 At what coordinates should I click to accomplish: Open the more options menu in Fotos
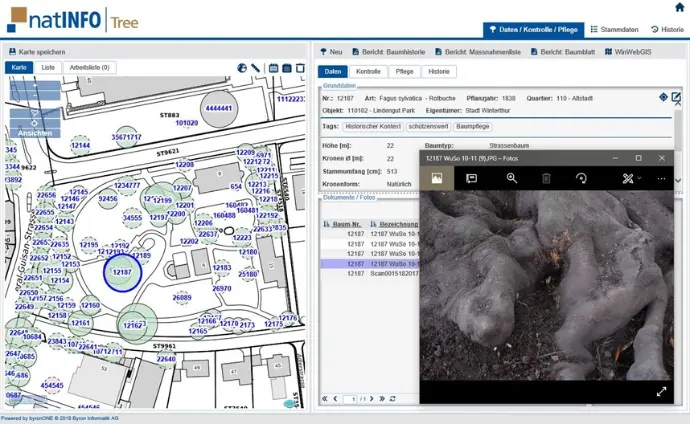pyautogui.click(x=661, y=178)
